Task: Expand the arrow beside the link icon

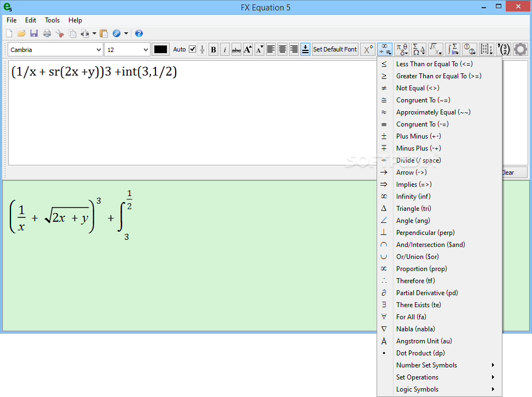Action: point(126,33)
